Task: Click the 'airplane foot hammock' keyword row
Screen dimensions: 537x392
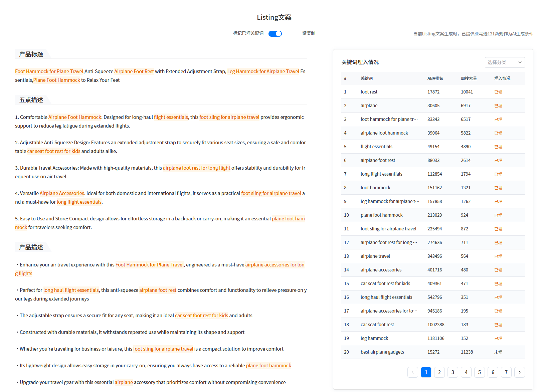Action: coord(433,133)
